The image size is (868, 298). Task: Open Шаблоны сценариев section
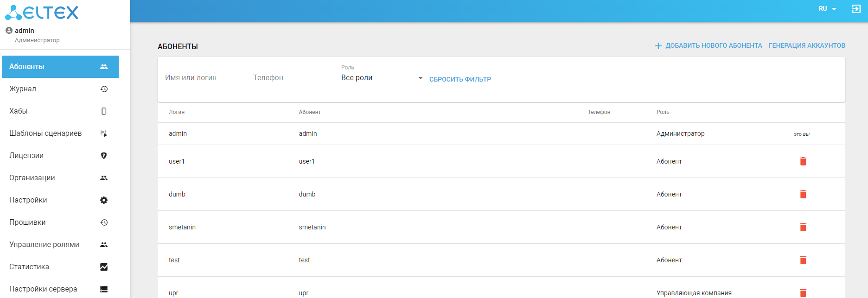(60, 133)
